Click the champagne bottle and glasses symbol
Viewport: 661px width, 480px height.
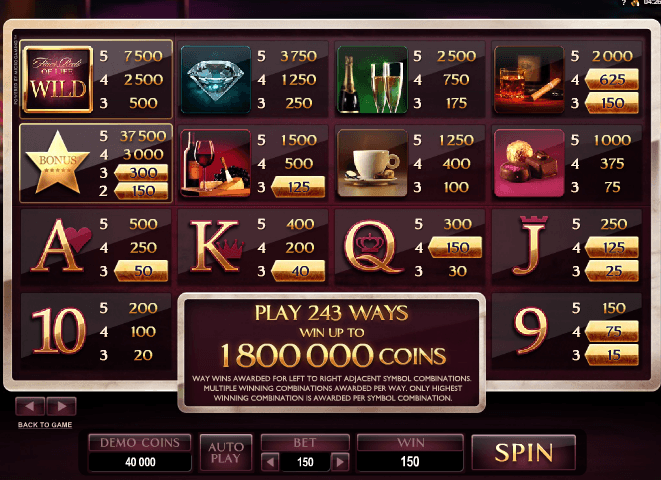(x=372, y=80)
